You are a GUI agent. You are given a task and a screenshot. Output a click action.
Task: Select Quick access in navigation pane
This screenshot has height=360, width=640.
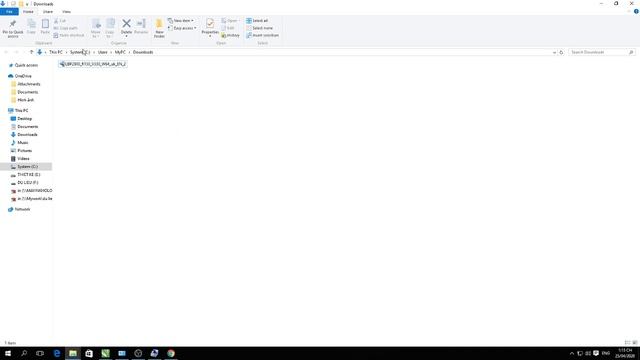click(x=26, y=65)
